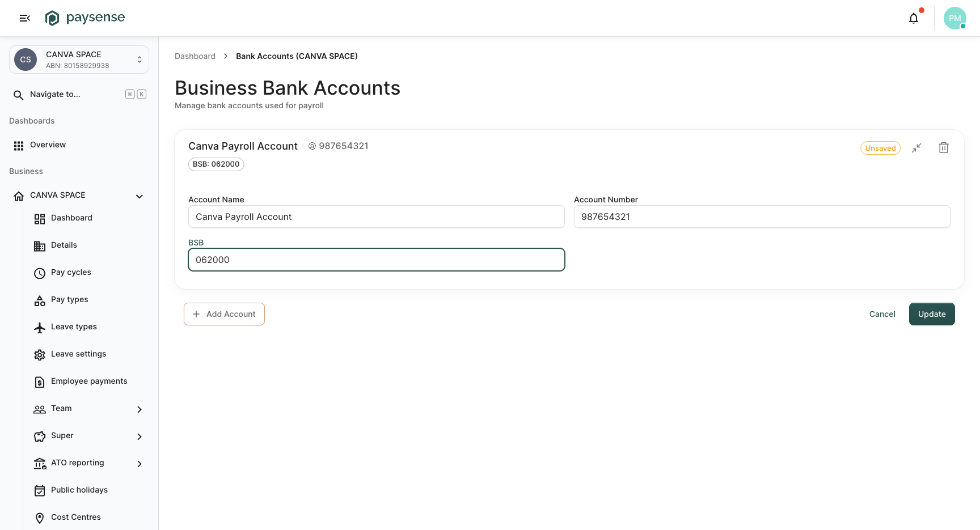980x530 pixels.
Task: Expand the Team submenu
Action: coord(140,409)
